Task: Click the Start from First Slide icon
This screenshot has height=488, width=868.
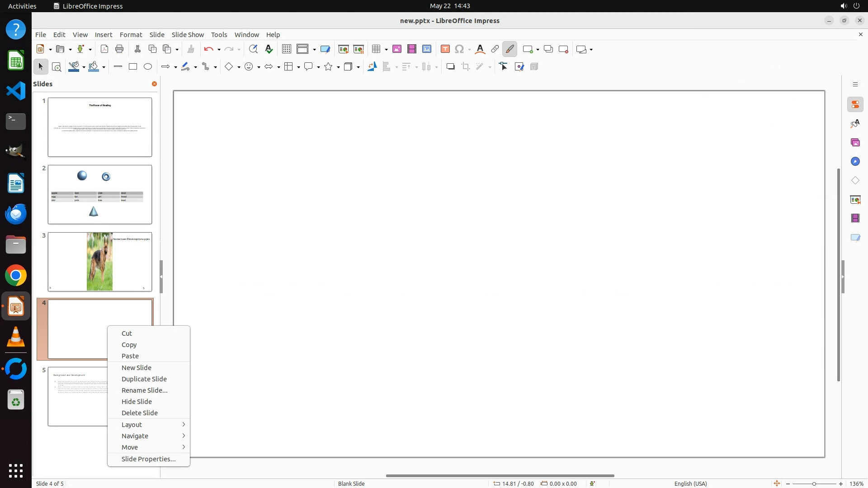Action: (x=344, y=49)
